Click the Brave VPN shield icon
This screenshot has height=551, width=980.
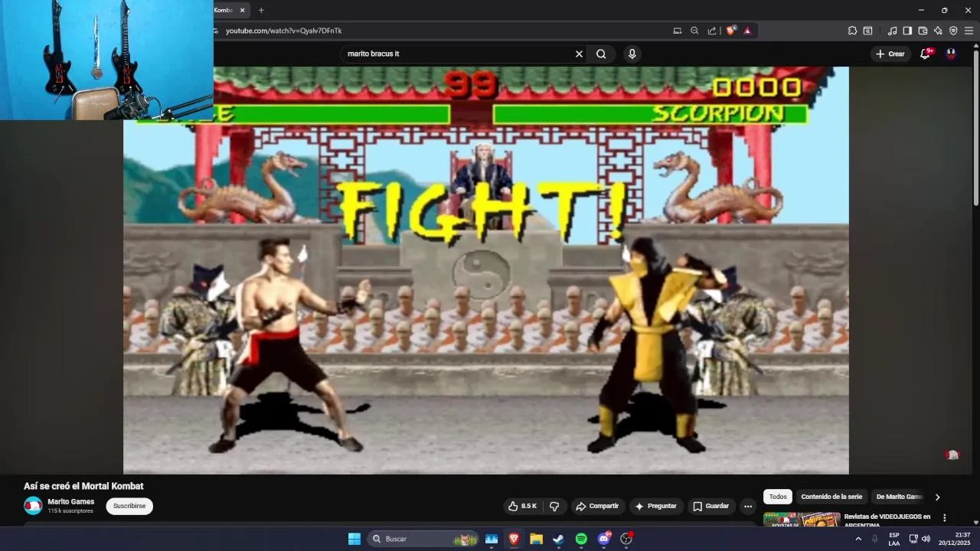pos(953,31)
